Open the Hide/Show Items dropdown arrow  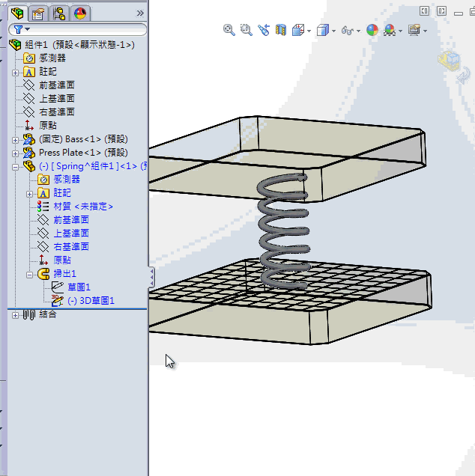tap(358, 31)
